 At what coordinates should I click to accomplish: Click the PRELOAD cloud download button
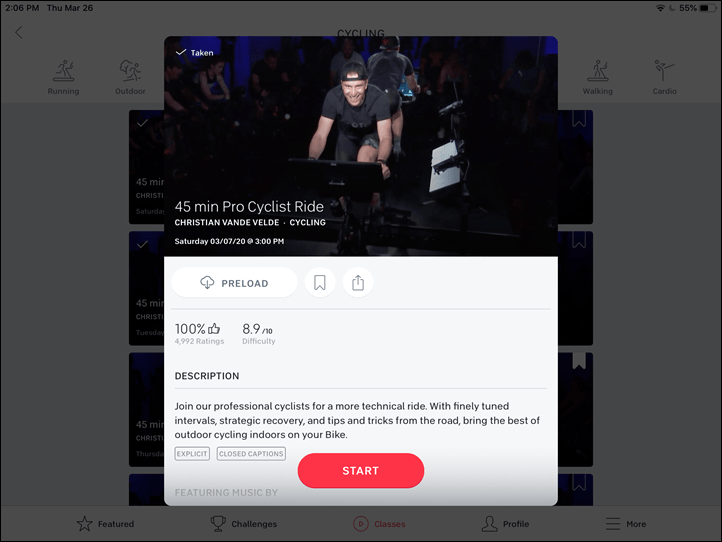click(x=234, y=282)
